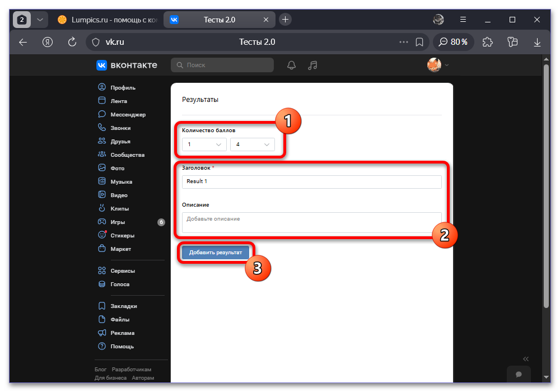Click the site protection shield icon

[x=96, y=42]
